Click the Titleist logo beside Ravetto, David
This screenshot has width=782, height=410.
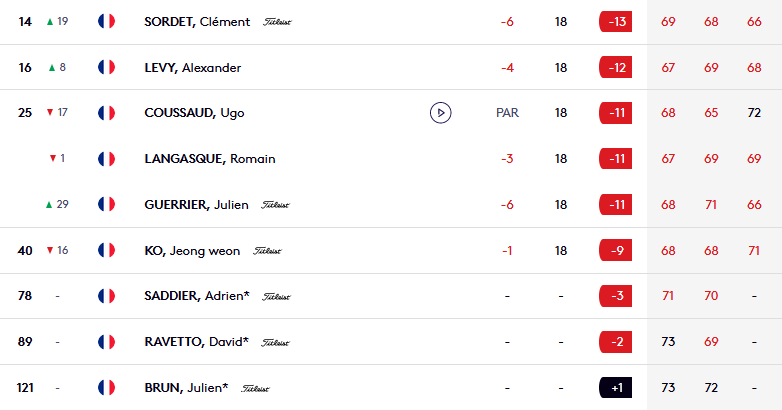(x=275, y=343)
